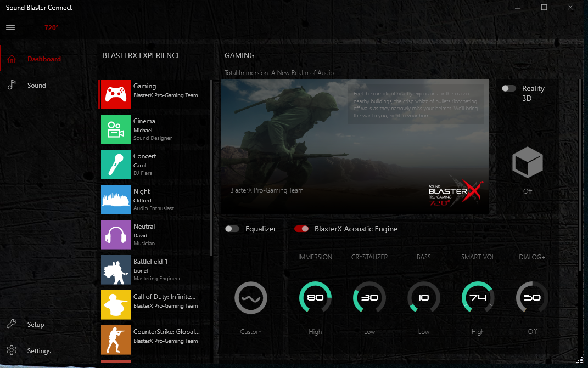
Task: Click the Custom equalizer wave icon
Action: [x=251, y=298]
